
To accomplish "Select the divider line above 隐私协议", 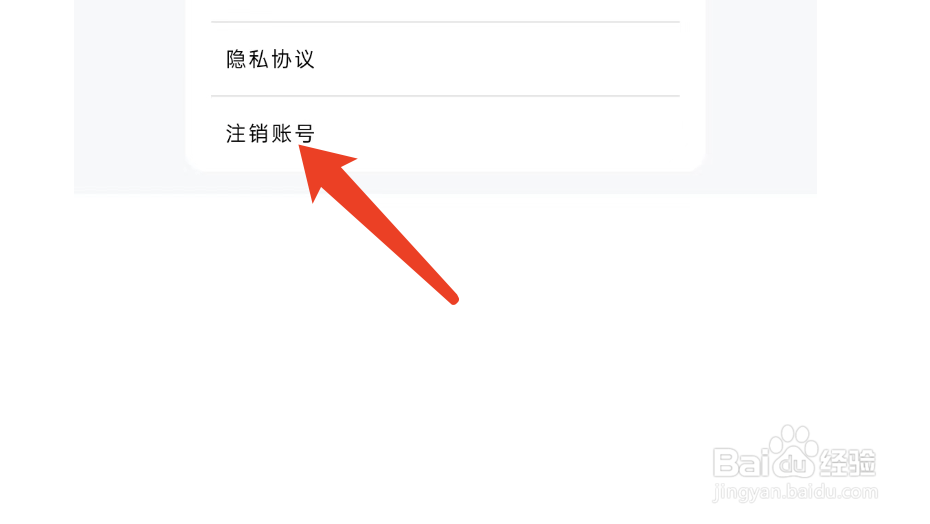I will [x=445, y=22].
